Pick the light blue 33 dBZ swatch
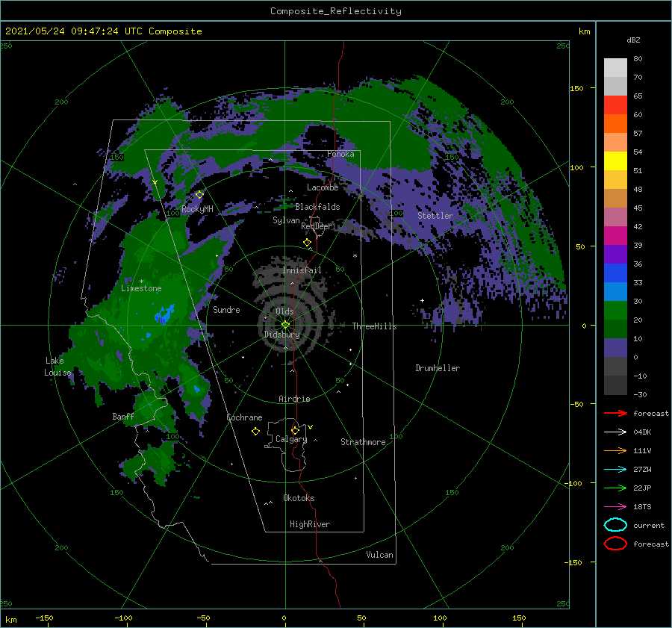 pos(615,291)
